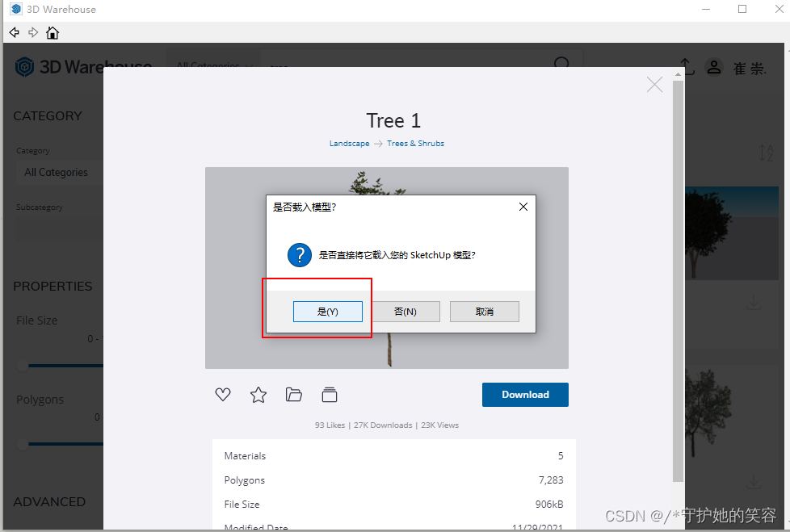Click the Materials row label
Viewport: 790px width, 532px height.
click(245, 456)
